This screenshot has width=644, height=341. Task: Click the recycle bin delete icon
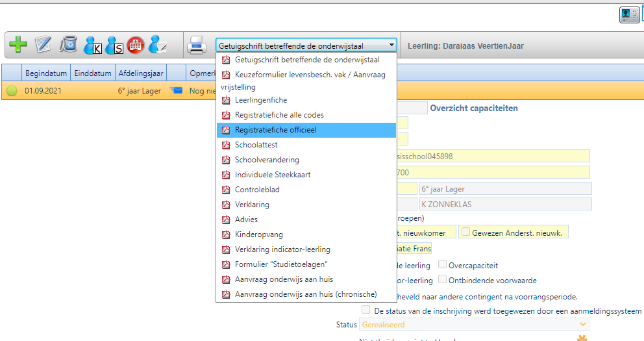click(68, 44)
